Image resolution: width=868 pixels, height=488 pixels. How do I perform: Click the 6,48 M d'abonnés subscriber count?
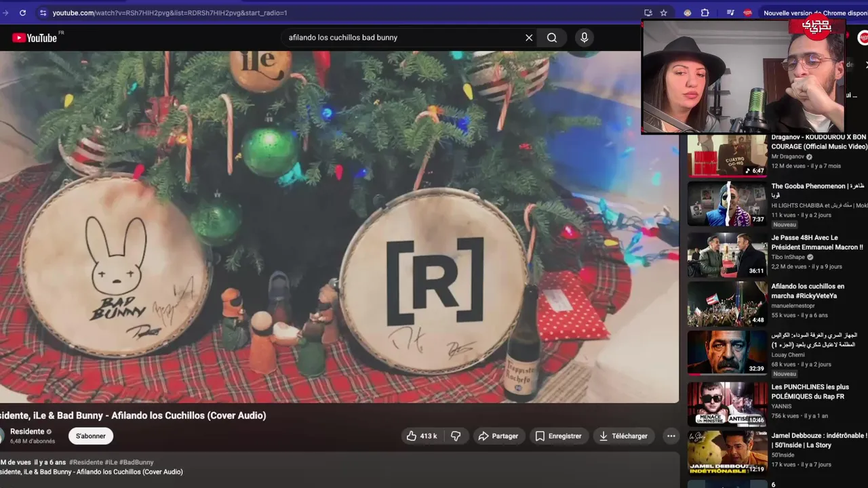coord(33,441)
